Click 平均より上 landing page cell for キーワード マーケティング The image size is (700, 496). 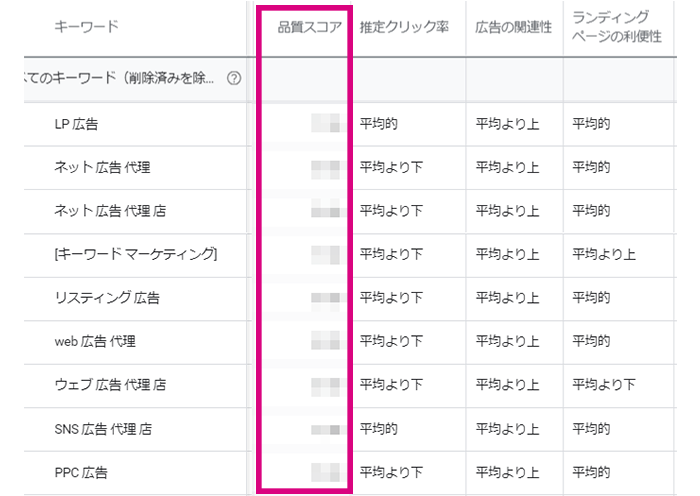coord(604,255)
